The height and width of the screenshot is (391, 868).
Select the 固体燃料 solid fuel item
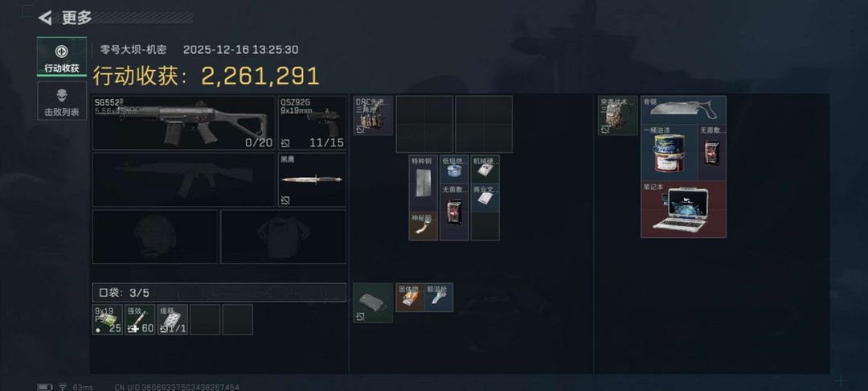(411, 298)
